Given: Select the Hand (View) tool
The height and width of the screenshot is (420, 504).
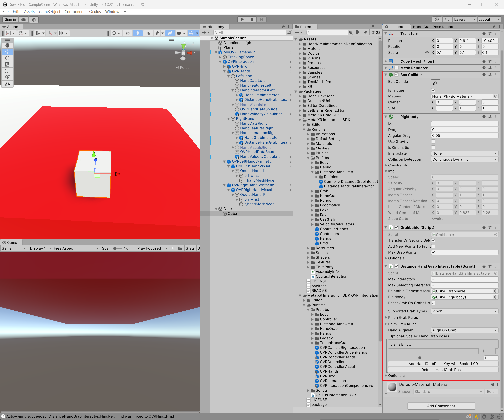Looking at the screenshot, I should 8,45.
